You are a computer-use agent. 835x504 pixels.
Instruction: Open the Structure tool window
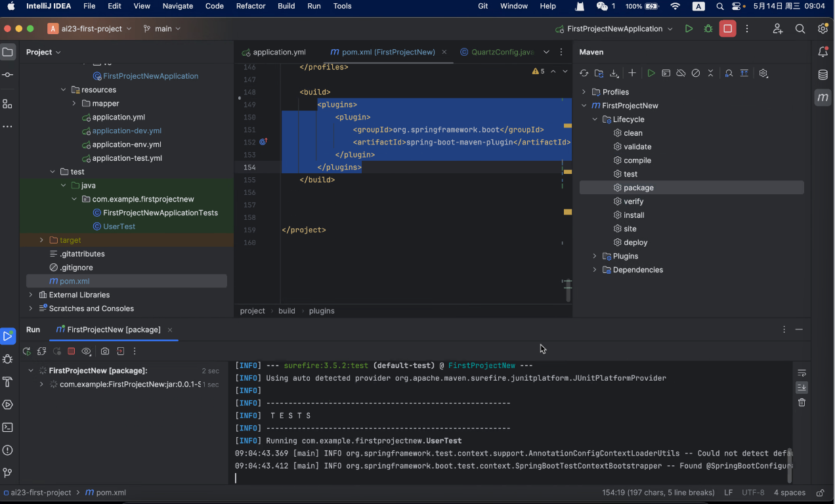pos(8,104)
